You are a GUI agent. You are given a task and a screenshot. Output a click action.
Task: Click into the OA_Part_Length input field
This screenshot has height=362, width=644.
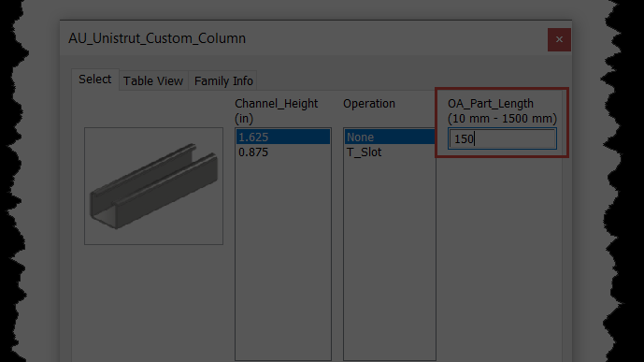point(502,138)
